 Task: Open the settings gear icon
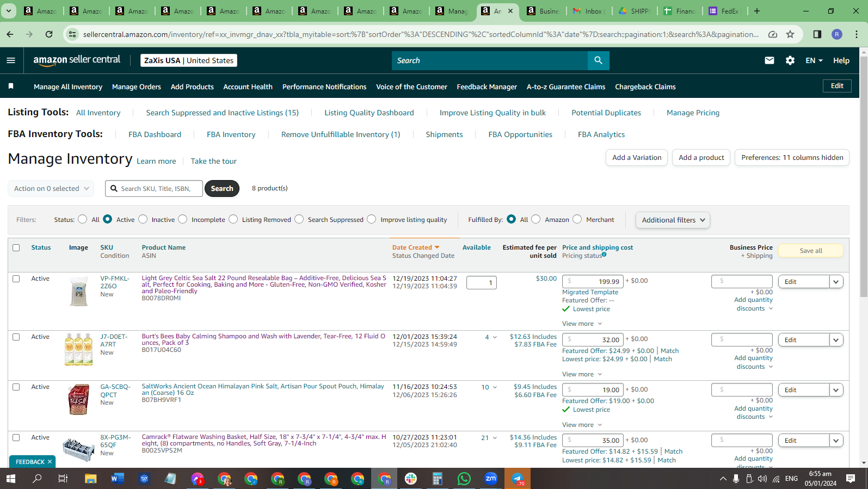[790, 60]
